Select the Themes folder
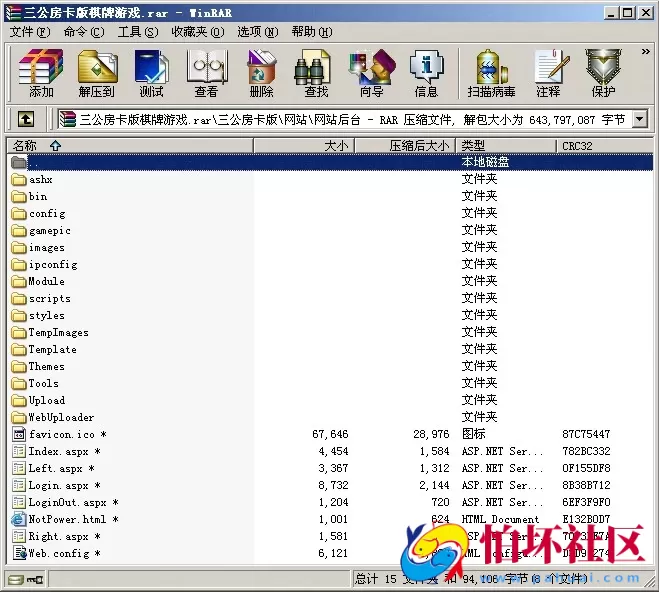The image size is (659, 592). pyautogui.click(x=38, y=366)
